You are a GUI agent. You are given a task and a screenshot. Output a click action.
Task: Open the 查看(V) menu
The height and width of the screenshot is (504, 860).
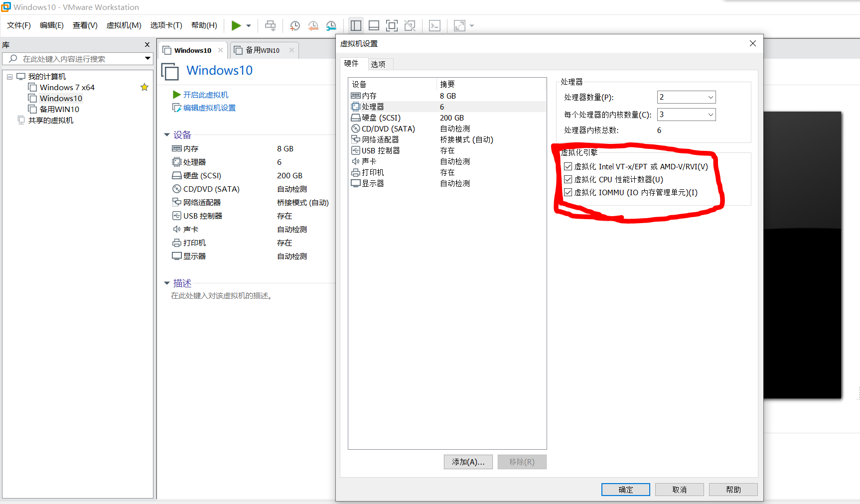(x=85, y=25)
